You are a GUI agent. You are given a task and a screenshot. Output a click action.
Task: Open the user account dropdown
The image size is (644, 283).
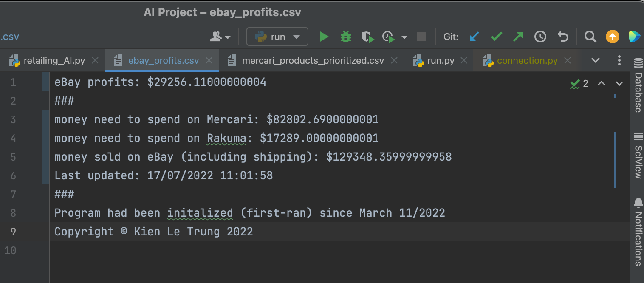click(220, 37)
